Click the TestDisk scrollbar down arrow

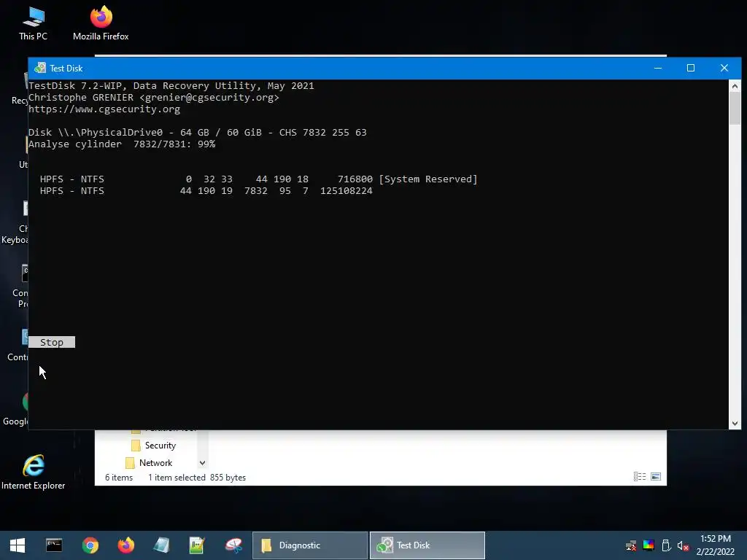[735, 424]
